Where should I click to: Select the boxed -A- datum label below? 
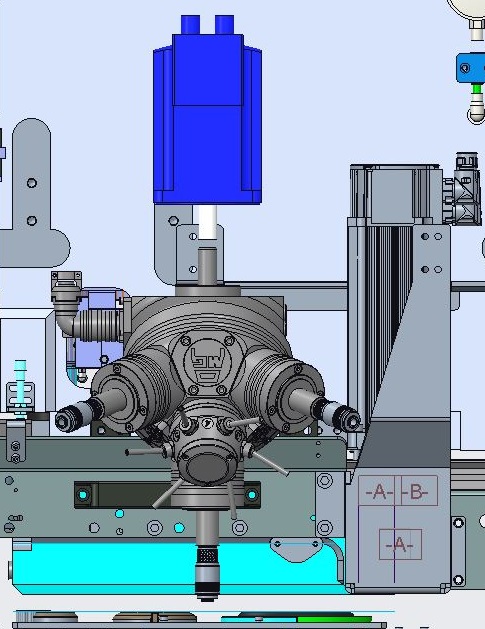click(x=400, y=544)
